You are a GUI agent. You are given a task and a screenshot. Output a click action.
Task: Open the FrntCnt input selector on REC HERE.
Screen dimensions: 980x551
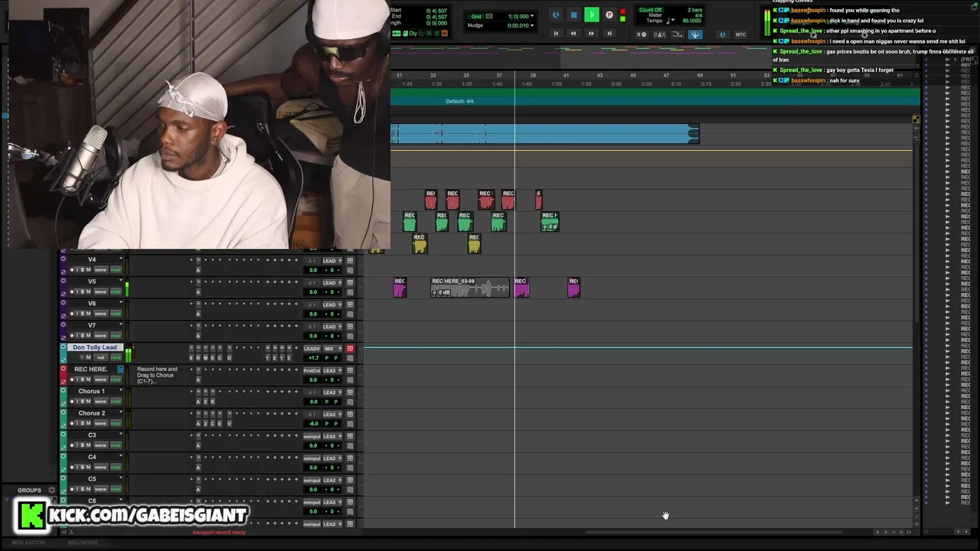[312, 371]
